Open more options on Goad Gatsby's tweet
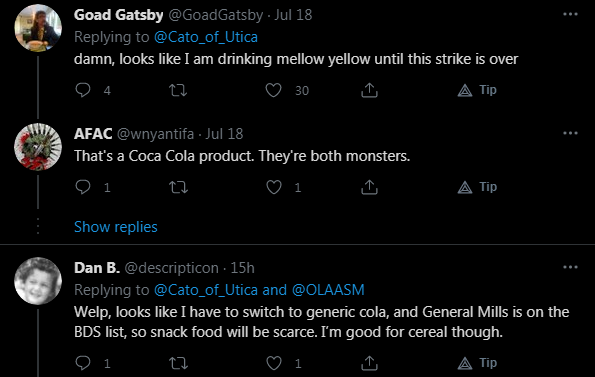The image size is (595, 377). (570, 14)
